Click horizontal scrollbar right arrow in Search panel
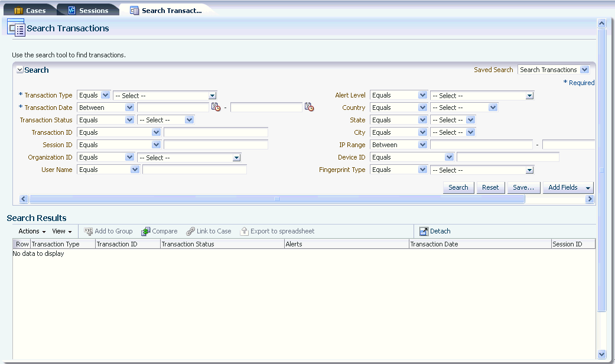This screenshot has width=615, height=364. (x=590, y=199)
